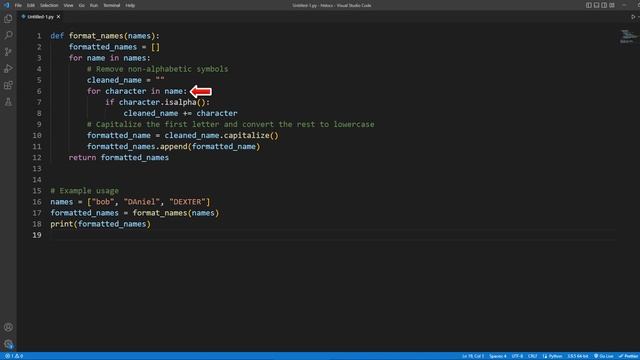Click 'print(formatted_names)' on line 18
640x360 pixels.
pos(100,224)
